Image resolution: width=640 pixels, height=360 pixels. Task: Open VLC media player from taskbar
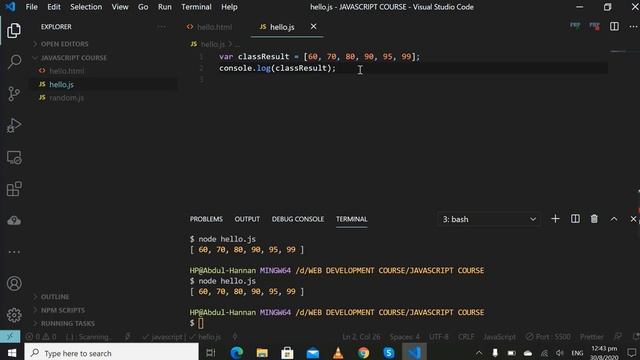[338, 353]
